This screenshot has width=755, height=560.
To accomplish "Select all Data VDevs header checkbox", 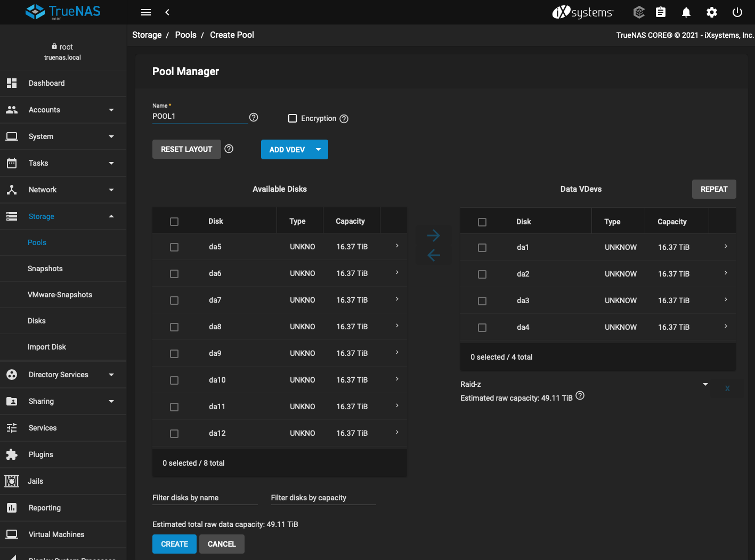I will pyautogui.click(x=482, y=222).
